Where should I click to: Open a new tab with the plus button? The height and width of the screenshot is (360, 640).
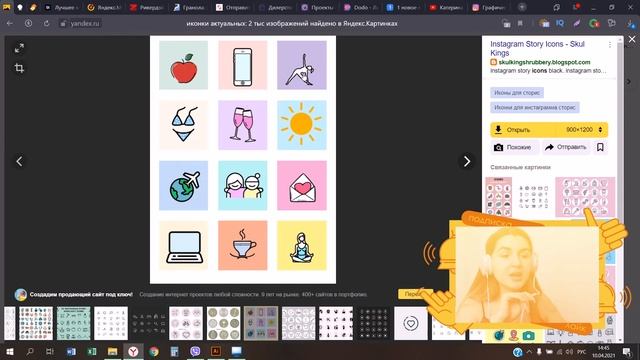pyautogui.click(x=522, y=7)
